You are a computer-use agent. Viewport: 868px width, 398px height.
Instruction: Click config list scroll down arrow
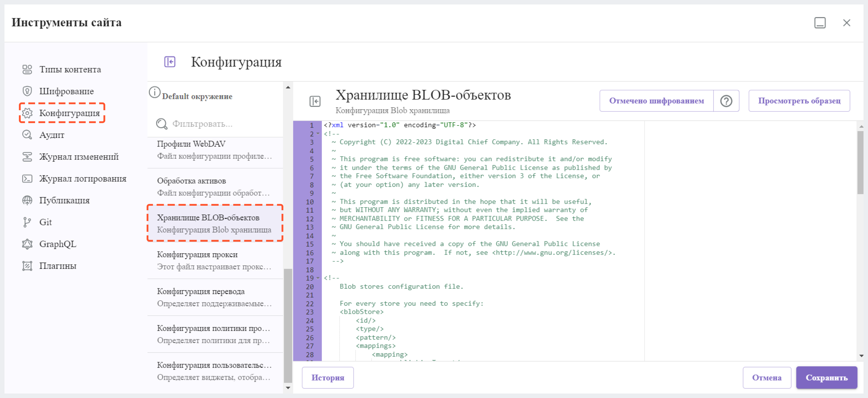(288, 388)
